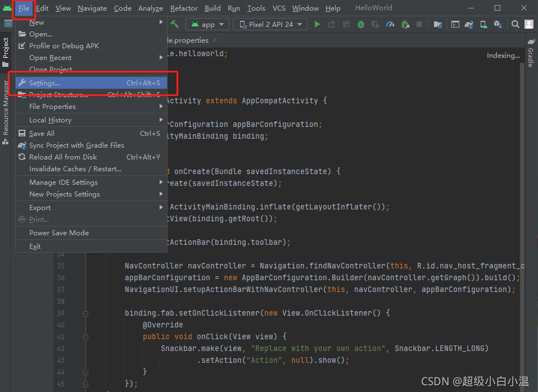
Task: Click the Apply Changes and Restart Activity icon
Action: (332, 24)
